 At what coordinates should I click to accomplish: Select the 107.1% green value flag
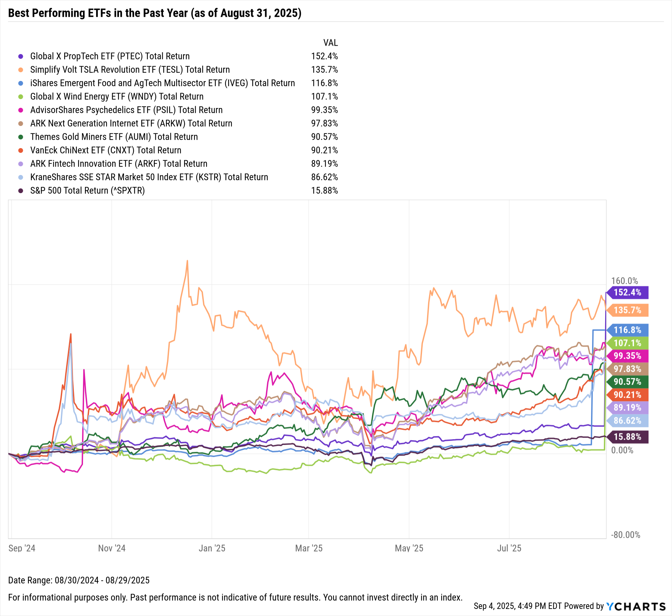click(x=627, y=343)
